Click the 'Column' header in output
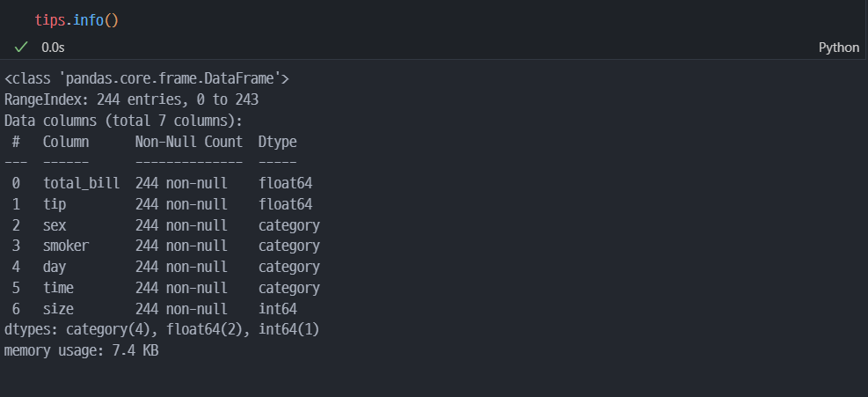This screenshot has height=397, width=868. point(66,142)
